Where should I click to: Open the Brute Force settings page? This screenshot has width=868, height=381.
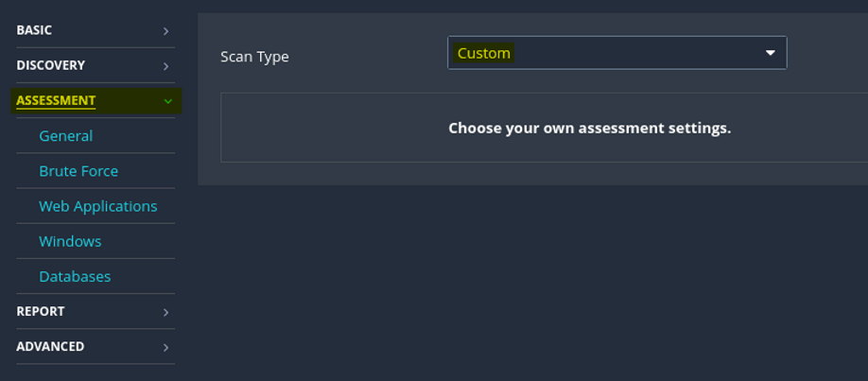click(x=78, y=171)
